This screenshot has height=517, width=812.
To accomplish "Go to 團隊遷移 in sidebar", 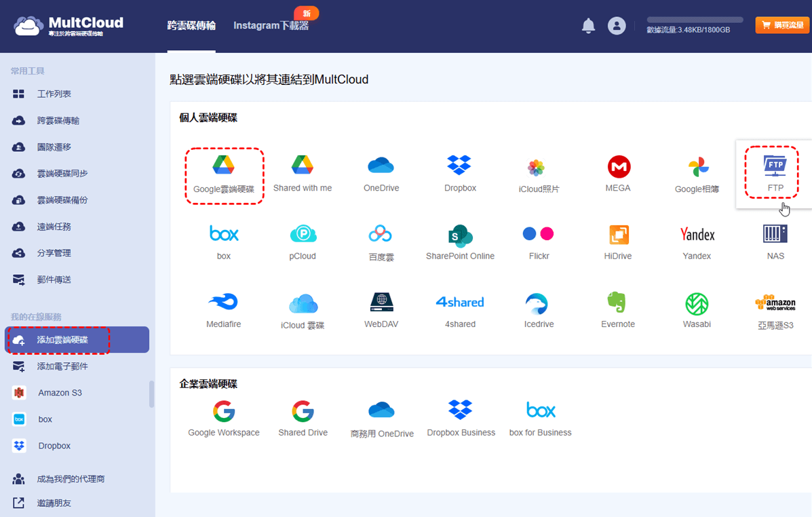I will click(x=54, y=147).
